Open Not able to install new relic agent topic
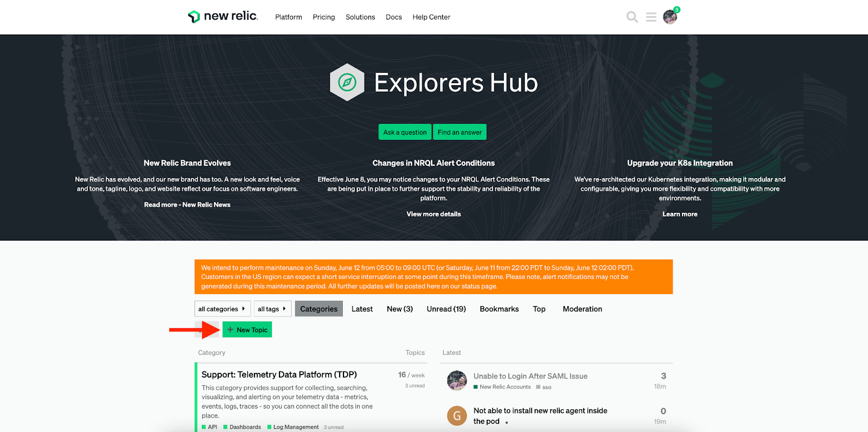Screen dimensions: 868x432 tap(540, 416)
